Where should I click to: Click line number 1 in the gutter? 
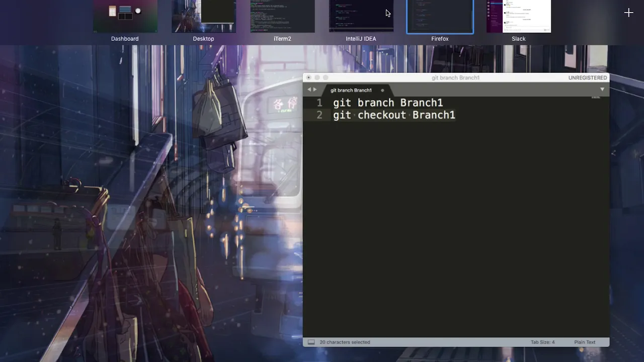click(319, 103)
